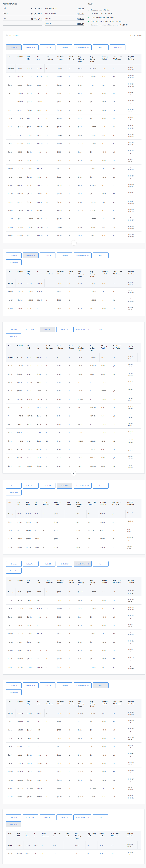This screenshot has height=868, width=146.
Task: Select the highlighted Crude Oil tab
Action: pyautogui.click(x=47, y=329)
